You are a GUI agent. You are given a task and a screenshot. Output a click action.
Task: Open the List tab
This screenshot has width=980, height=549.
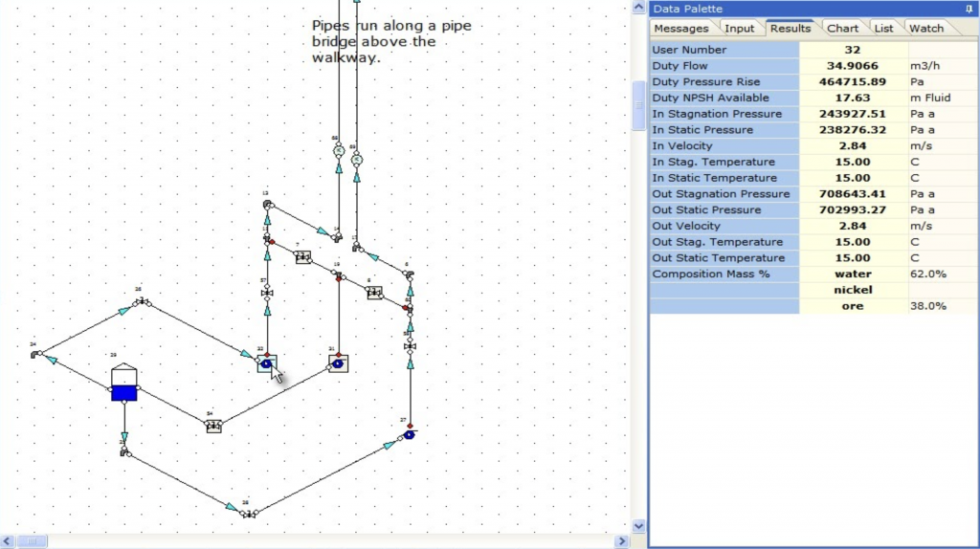(883, 29)
